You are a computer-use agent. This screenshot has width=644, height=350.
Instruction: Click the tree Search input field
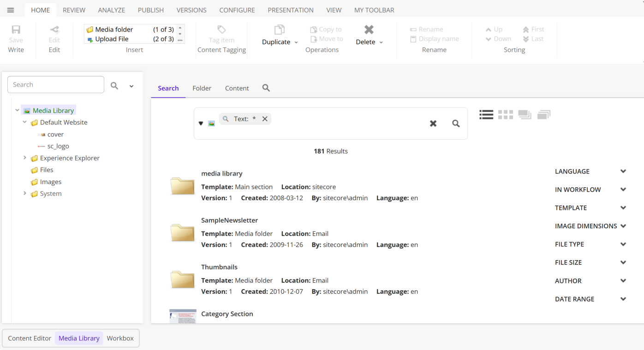click(56, 85)
